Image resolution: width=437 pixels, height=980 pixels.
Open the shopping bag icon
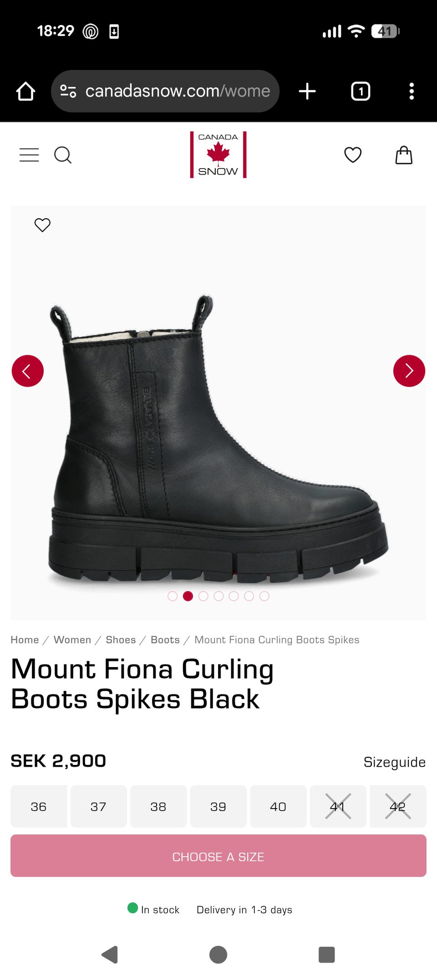coord(404,155)
